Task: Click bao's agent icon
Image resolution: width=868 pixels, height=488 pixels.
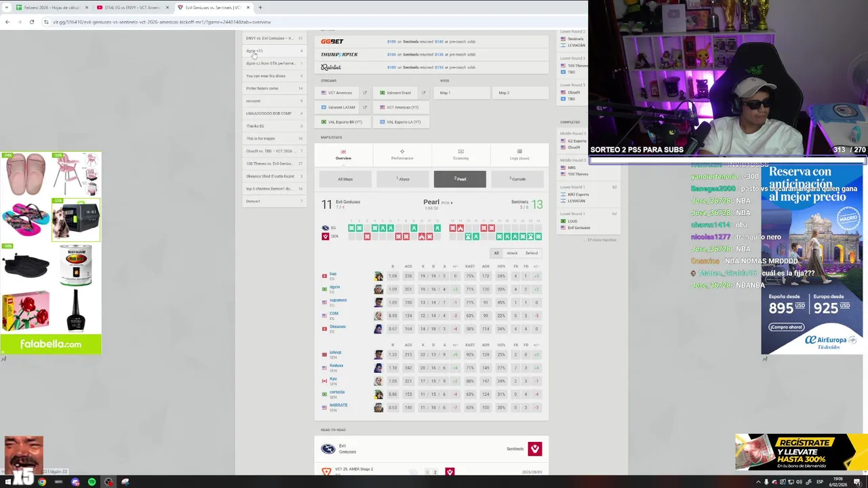Action: (x=378, y=277)
